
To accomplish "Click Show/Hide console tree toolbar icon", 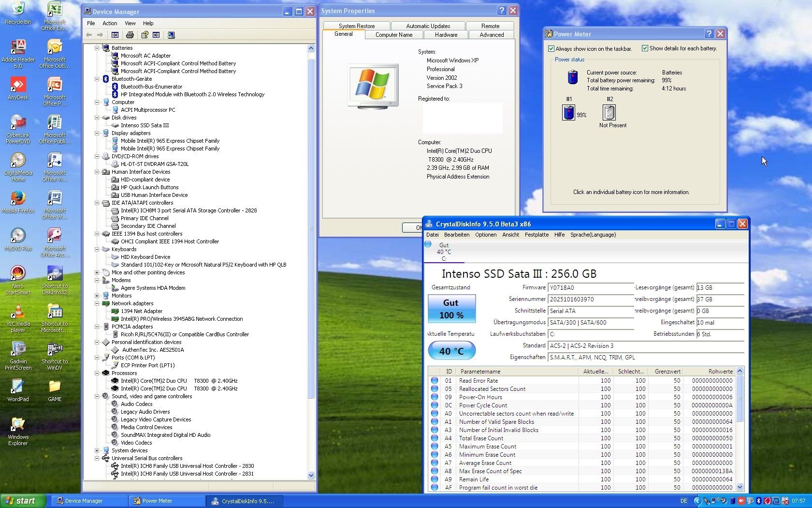I will point(115,35).
